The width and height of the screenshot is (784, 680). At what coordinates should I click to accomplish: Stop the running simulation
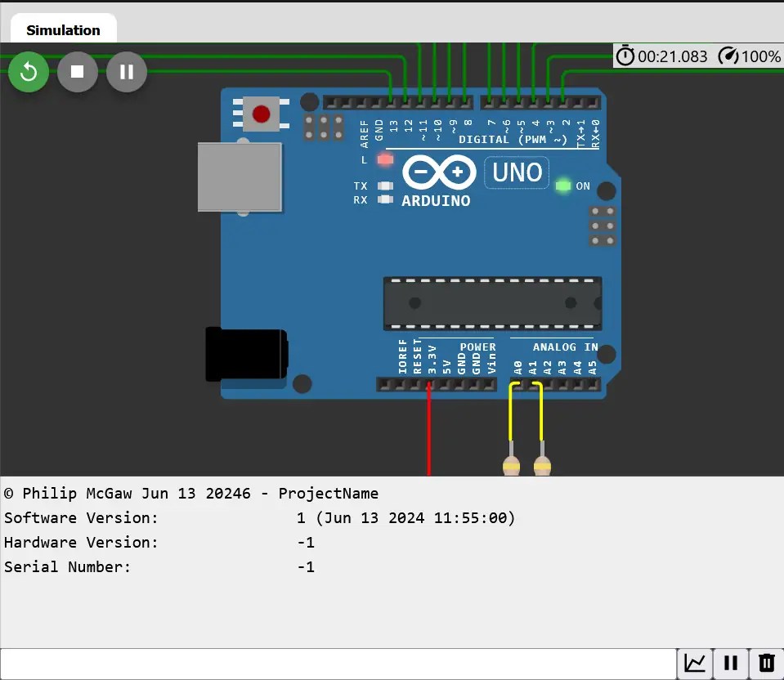point(78,72)
